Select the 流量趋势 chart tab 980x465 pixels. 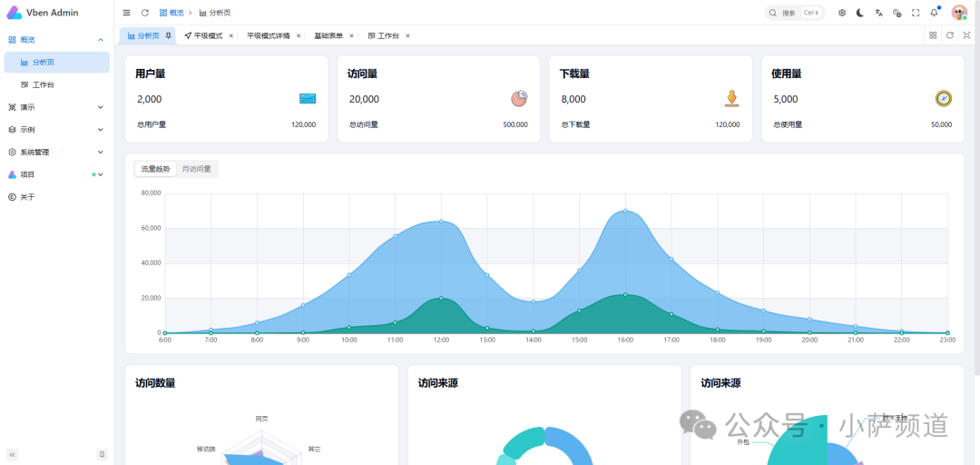point(156,169)
